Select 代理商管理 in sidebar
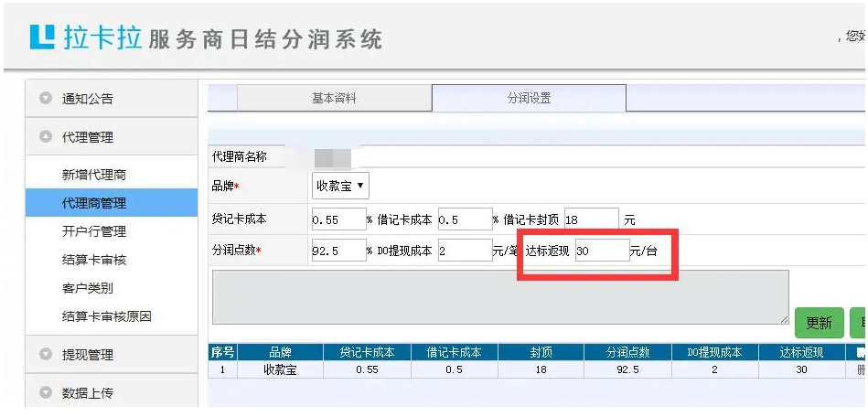 112,203
